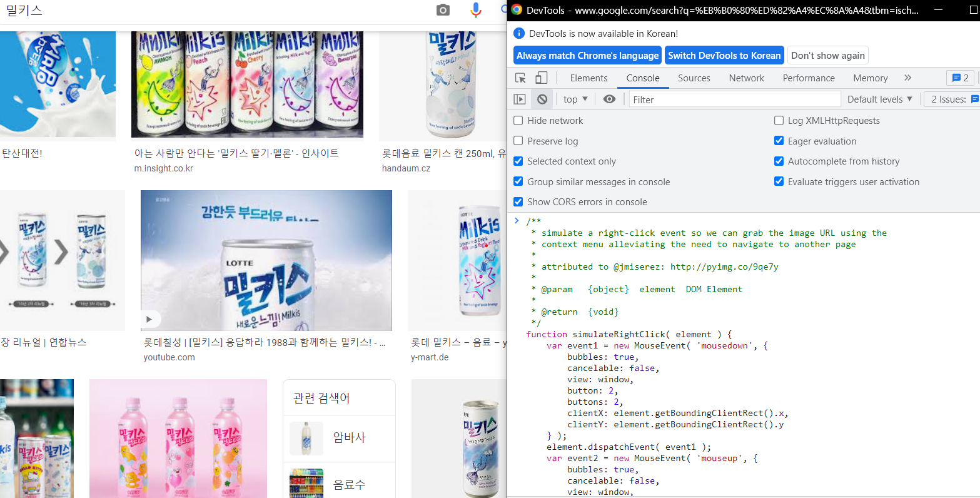The width and height of the screenshot is (980, 498).
Task: Open the youtube.com result source link
Action: (x=169, y=357)
